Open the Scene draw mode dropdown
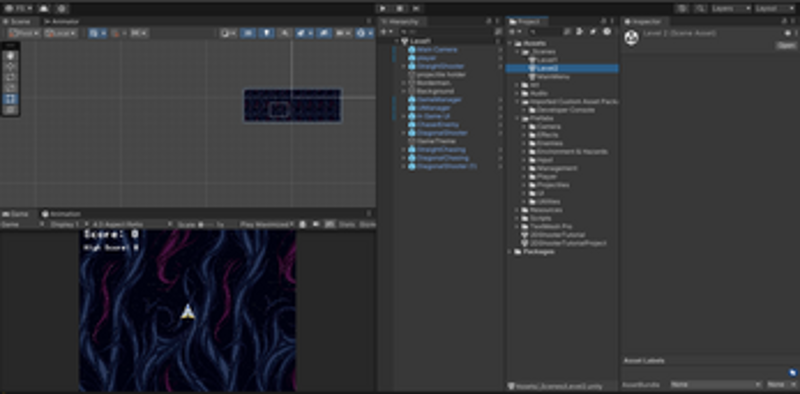 pyautogui.click(x=228, y=33)
